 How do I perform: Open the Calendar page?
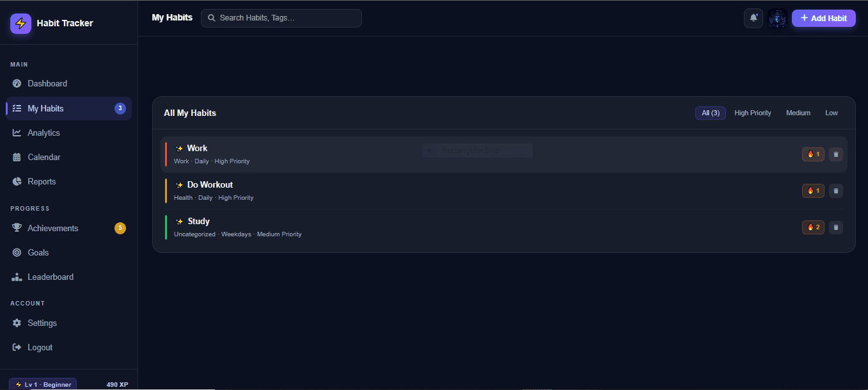(x=68, y=157)
